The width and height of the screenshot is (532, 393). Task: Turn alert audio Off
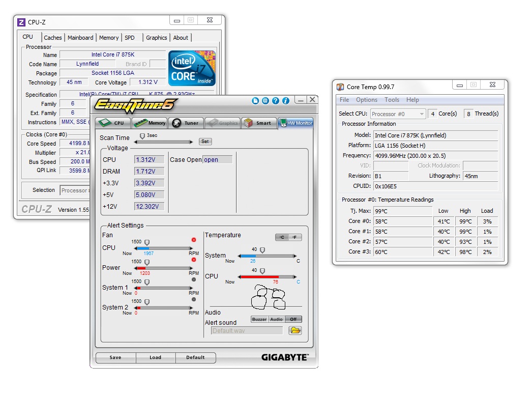tap(293, 319)
